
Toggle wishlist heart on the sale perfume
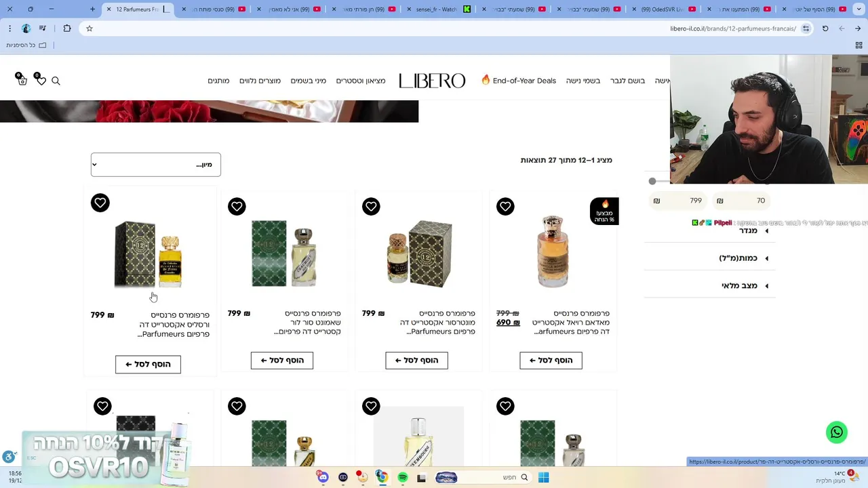point(505,207)
